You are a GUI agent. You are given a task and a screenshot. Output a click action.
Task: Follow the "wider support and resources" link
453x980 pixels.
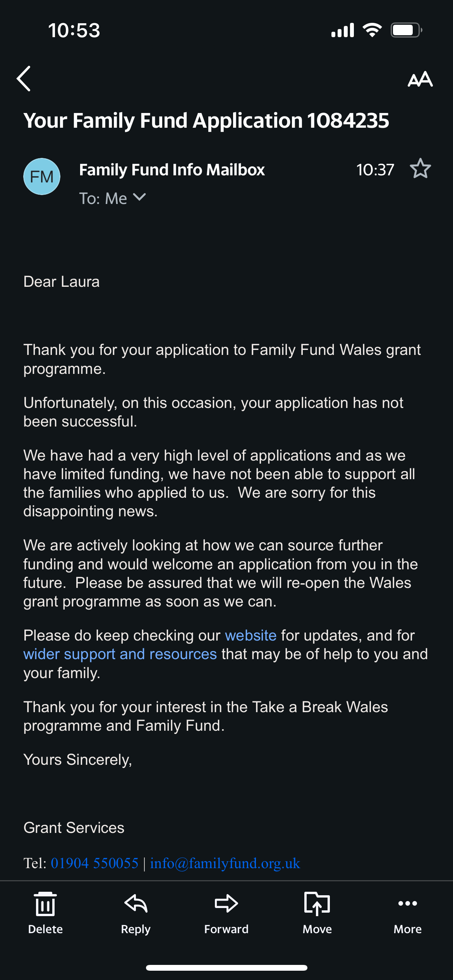(120, 654)
